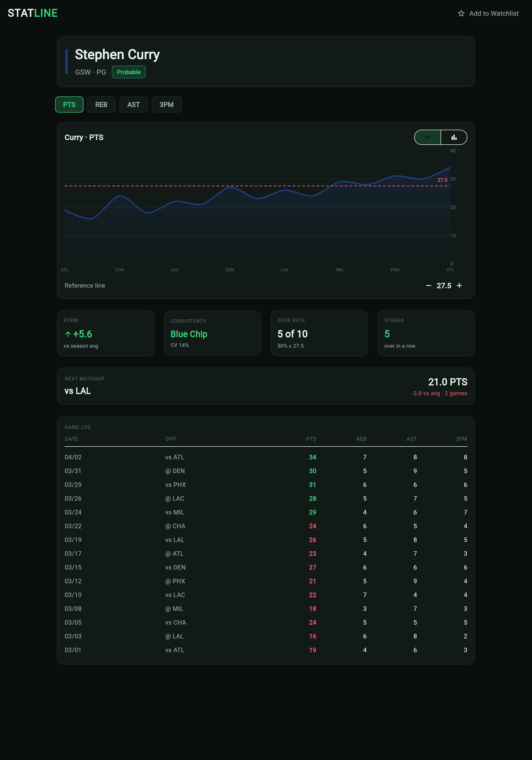
Task: Click the 'Curry · PTS' chart title
Action: pos(84,138)
